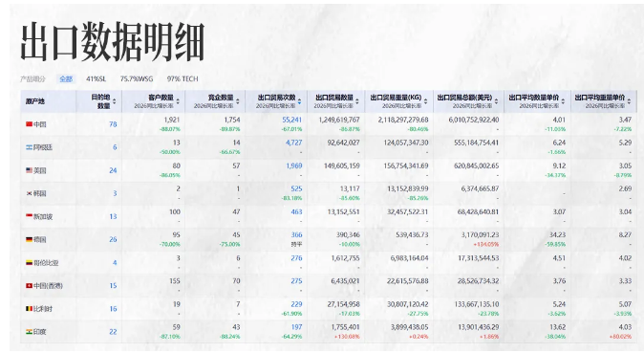Select total value 13,901,436.29 cell
Screen dimensions: 644x353
pos(478,327)
